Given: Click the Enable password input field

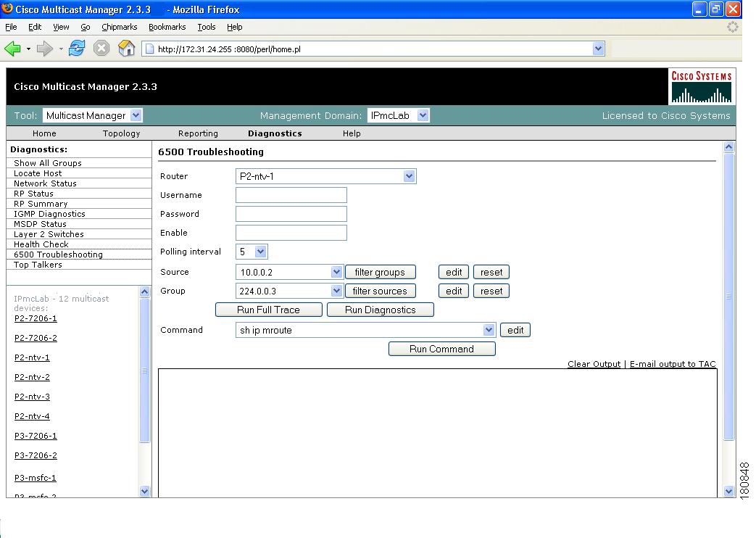Looking at the screenshot, I should pos(291,233).
